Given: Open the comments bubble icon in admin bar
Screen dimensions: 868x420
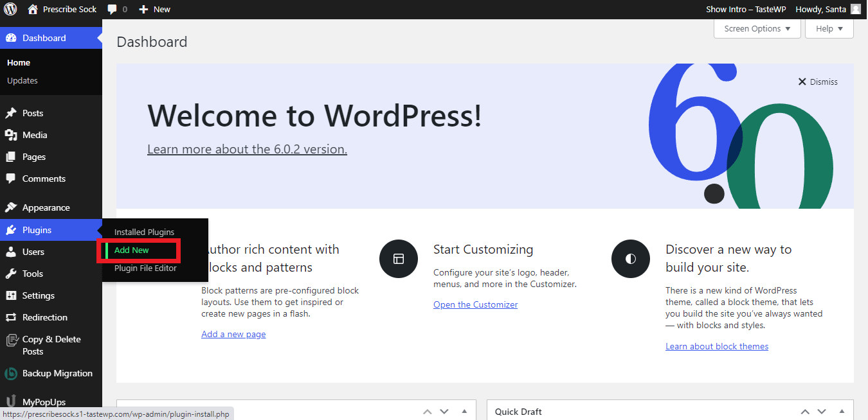Looking at the screenshot, I should pyautogui.click(x=113, y=9).
